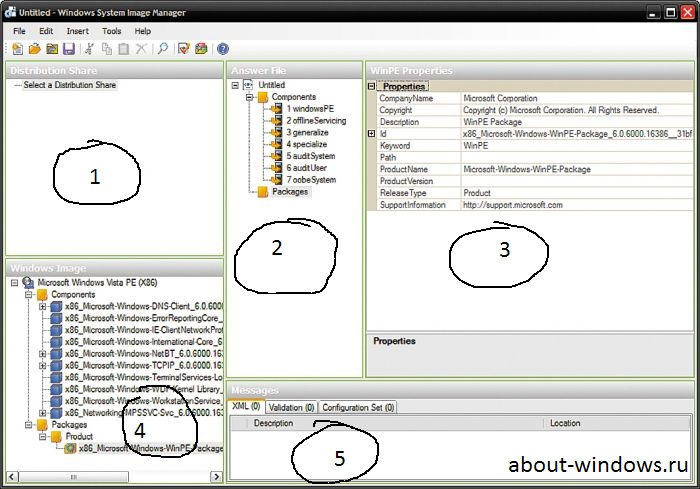This screenshot has width=700, height=489.
Task: Click the Description column header in Messages
Action: pyautogui.click(x=395, y=423)
